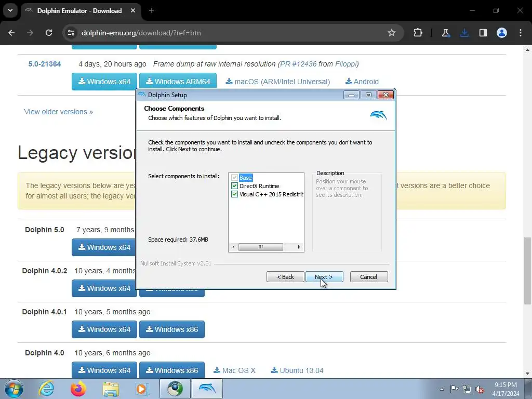This screenshot has width=532, height=399.
Task: Download 5.0-21364 Windows ARM64 build
Action: pos(178,82)
